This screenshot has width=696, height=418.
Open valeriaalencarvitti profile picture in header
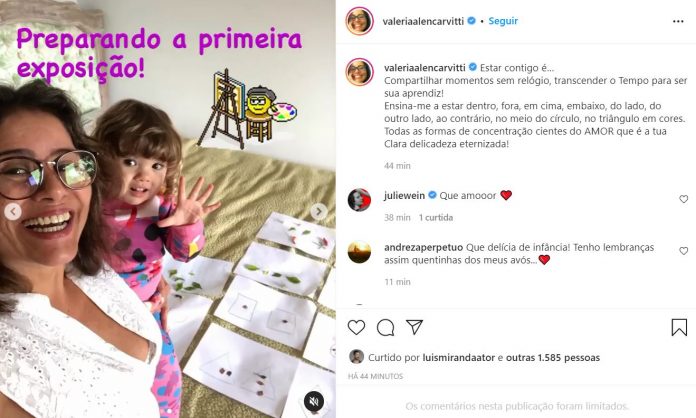[360, 21]
